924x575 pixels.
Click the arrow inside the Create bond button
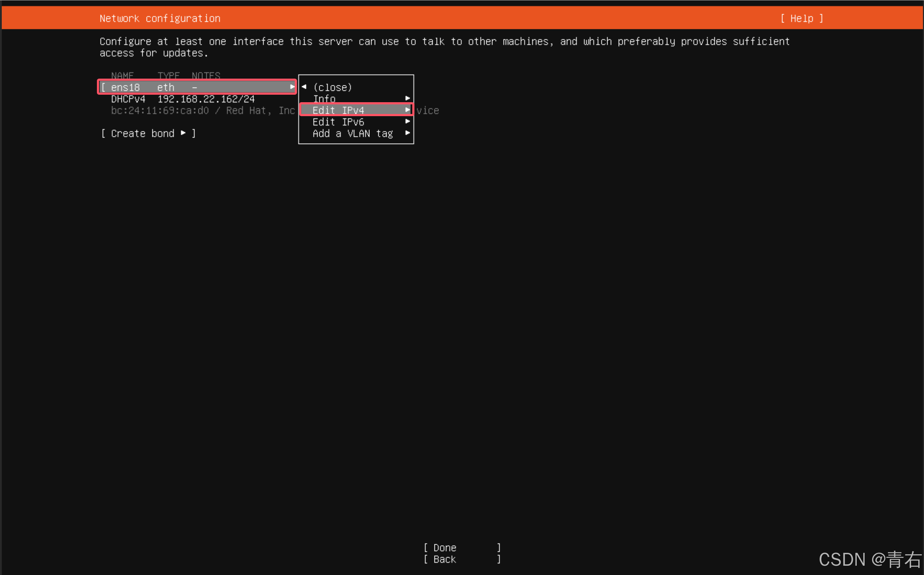184,133
